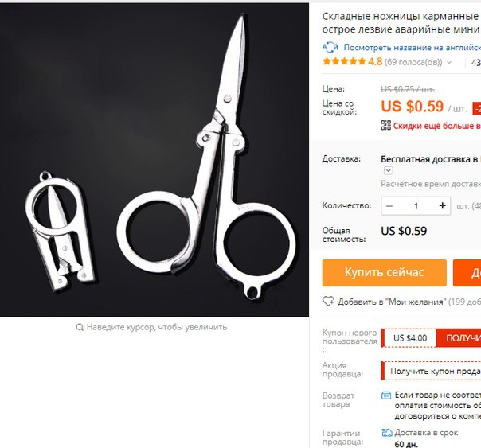Image resolution: width=481 pixels, height=448 pixels.
Task: Click Получить купон продавца offer
Action: pos(435,371)
